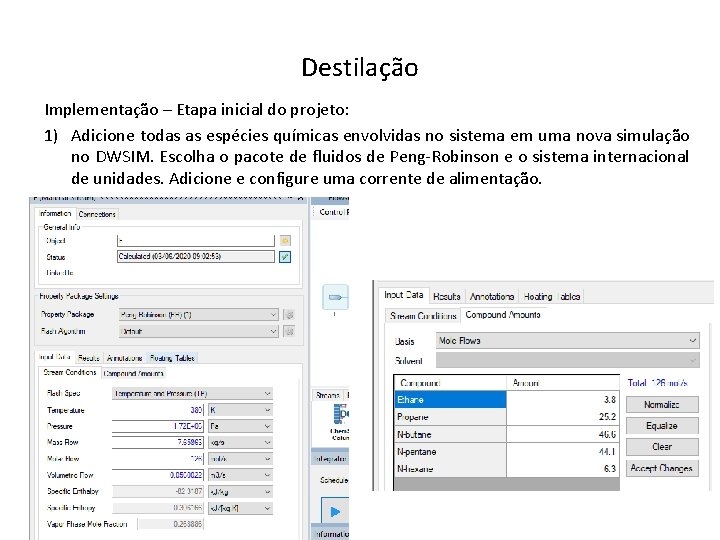This screenshot has width=720, height=540.
Task: Click the Ethane amount cell 3.8
Action: pyautogui.click(x=563, y=399)
